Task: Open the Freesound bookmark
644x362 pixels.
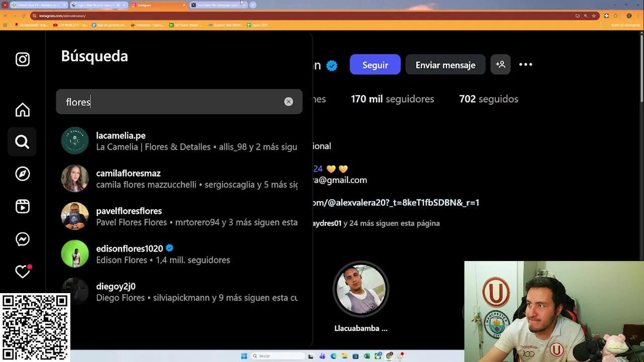Action: (x=147, y=25)
